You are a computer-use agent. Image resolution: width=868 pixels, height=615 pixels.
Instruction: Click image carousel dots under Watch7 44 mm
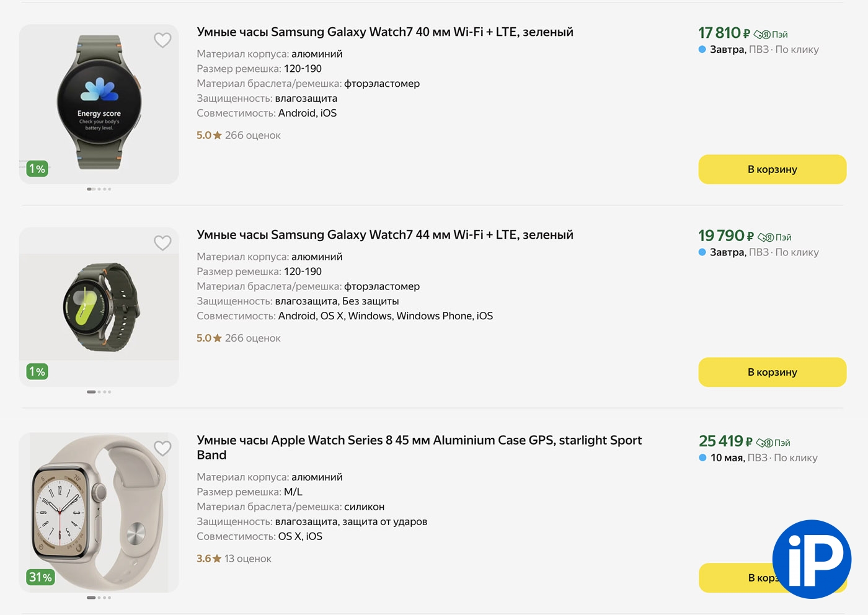pos(99,392)
